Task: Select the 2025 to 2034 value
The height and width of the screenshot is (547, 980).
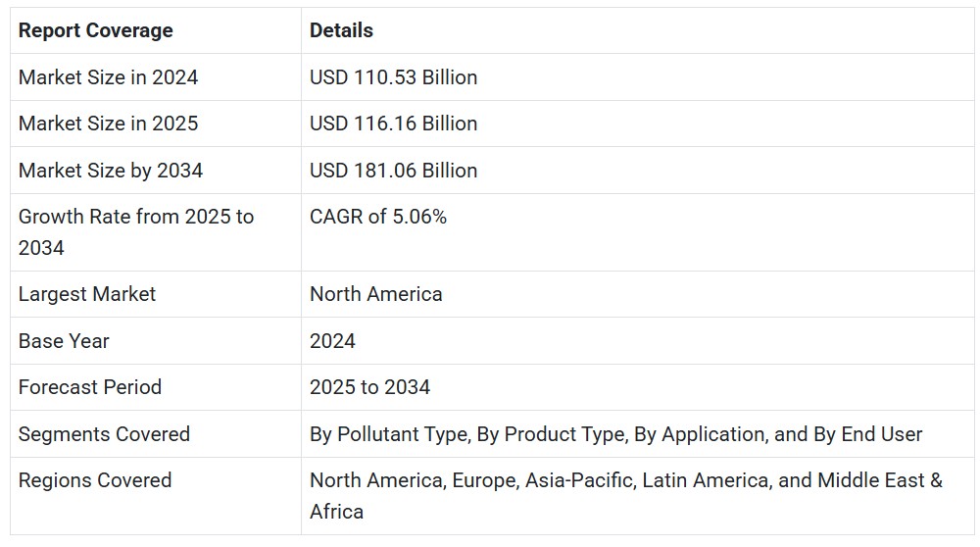Action: [370, 387]
